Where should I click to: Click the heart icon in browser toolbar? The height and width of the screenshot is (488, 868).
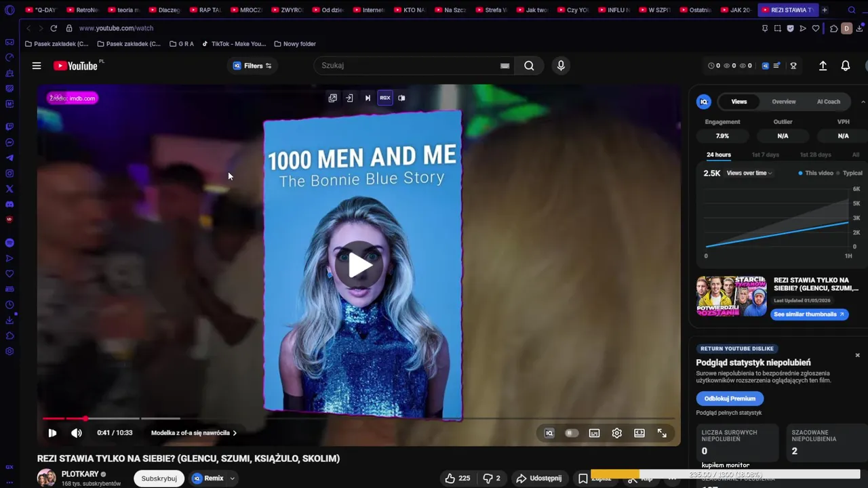click(816, 28)
